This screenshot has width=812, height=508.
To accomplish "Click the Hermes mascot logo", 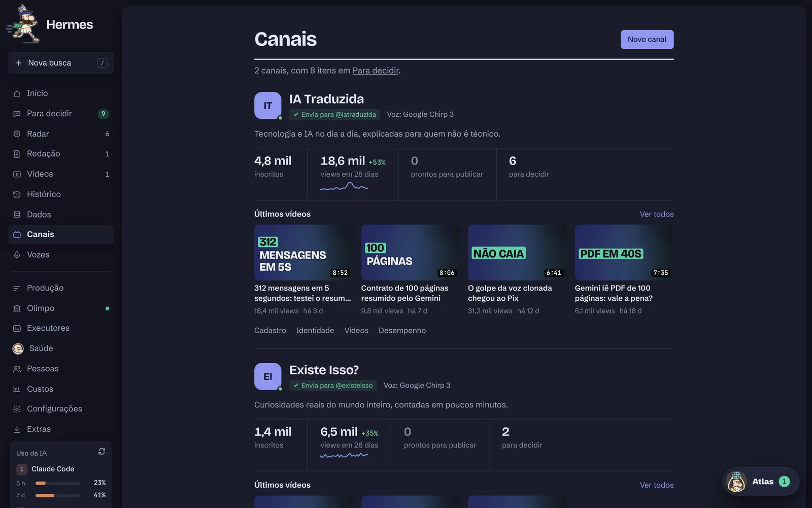I will 23,24.
